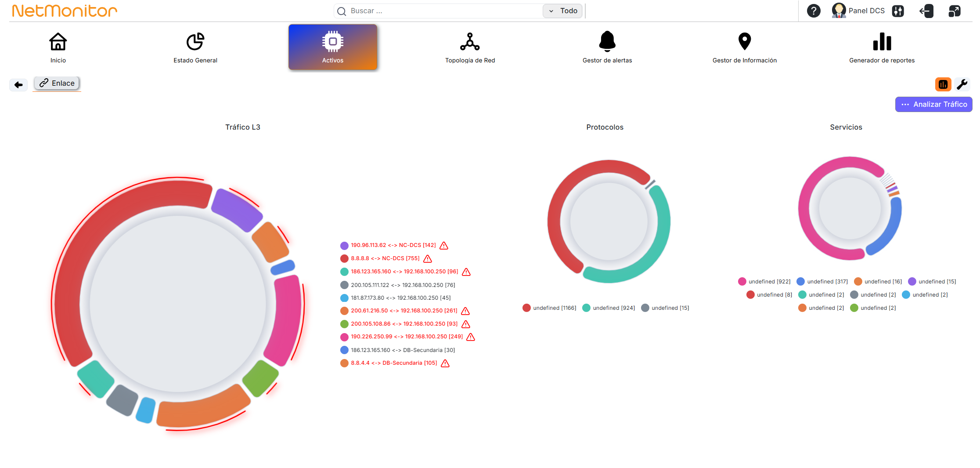Click legend text 186.123.165.160 <-> 192.168.100.250 [96]
This screenshot has height=468, width=980.
tap(404, 272)
